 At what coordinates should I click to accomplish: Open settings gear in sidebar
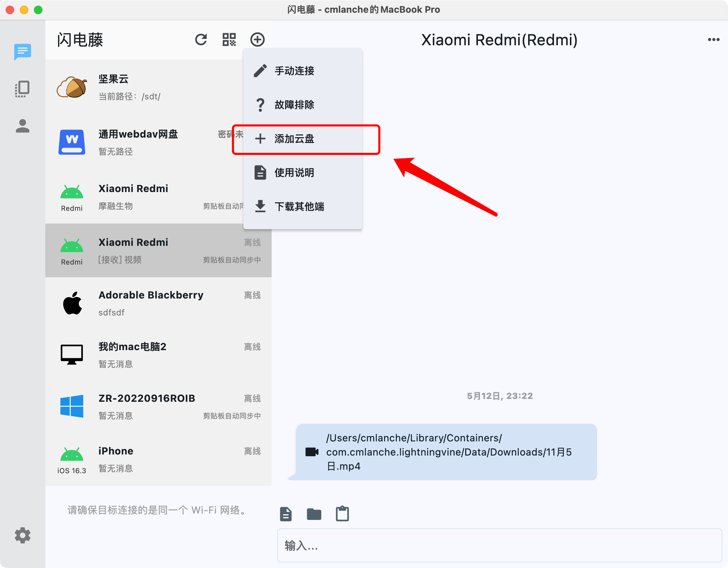pyautogui.click(x=22, y=535)
